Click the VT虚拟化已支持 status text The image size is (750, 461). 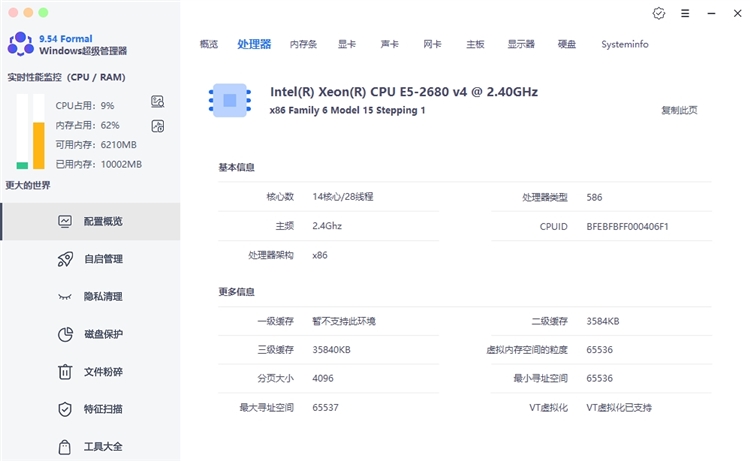pos(619,407)
